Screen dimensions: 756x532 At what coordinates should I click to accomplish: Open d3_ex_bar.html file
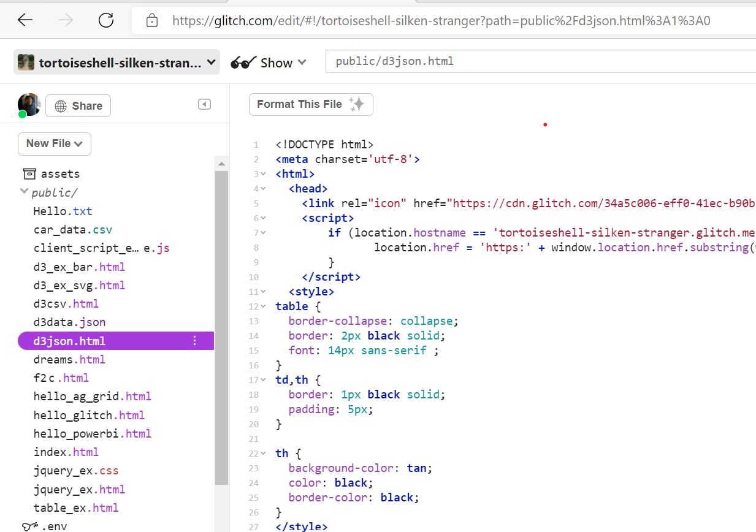pos(79,267)
